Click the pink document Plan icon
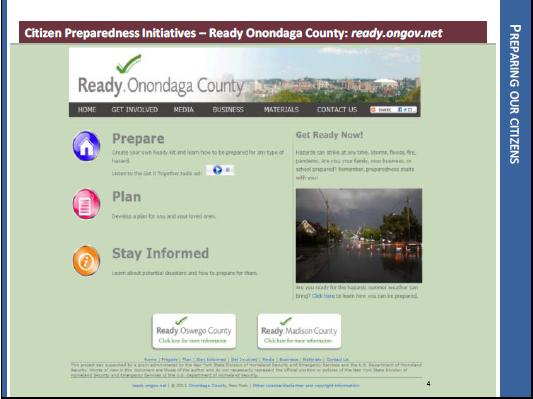 86,204
